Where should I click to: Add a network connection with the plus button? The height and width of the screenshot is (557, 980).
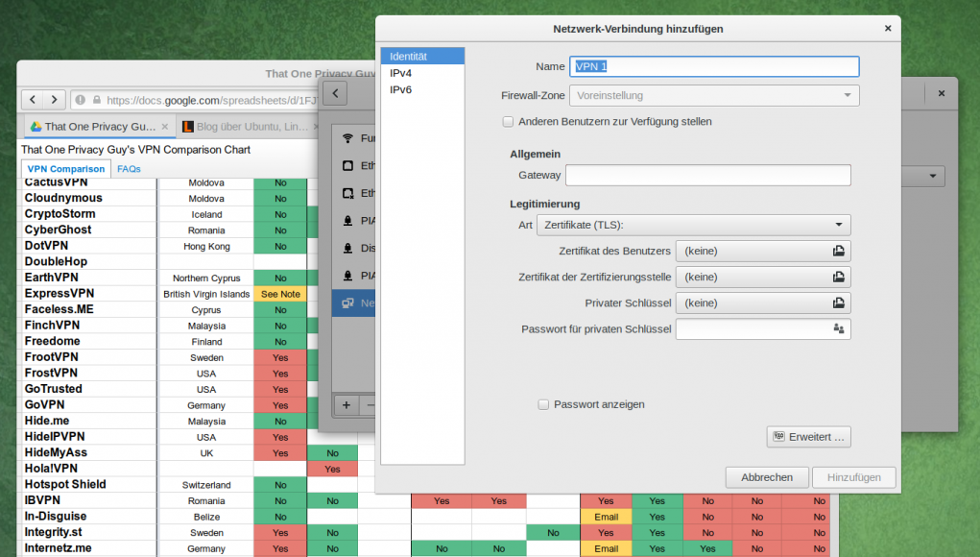coord(347,404)
